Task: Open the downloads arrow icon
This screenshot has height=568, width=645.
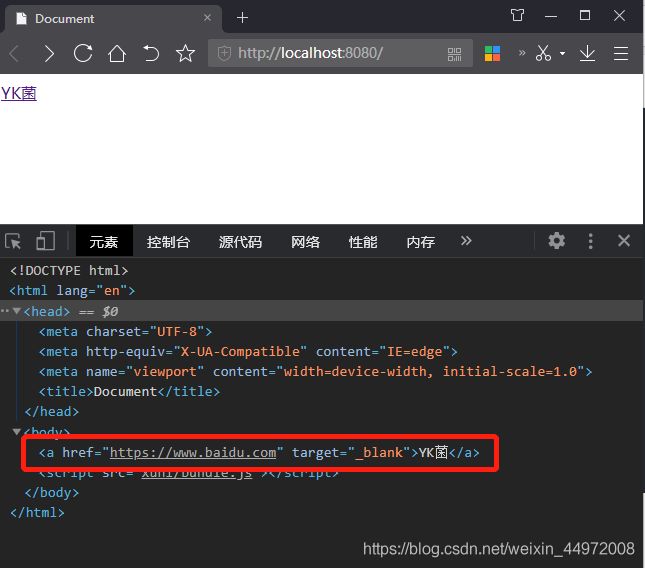Action: click(587, 53)
